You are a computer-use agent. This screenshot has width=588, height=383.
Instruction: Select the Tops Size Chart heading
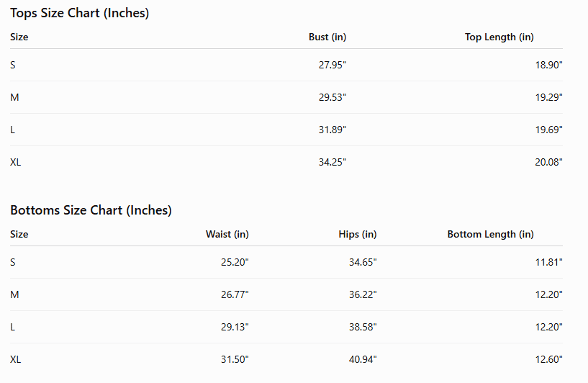click(80, 13)
